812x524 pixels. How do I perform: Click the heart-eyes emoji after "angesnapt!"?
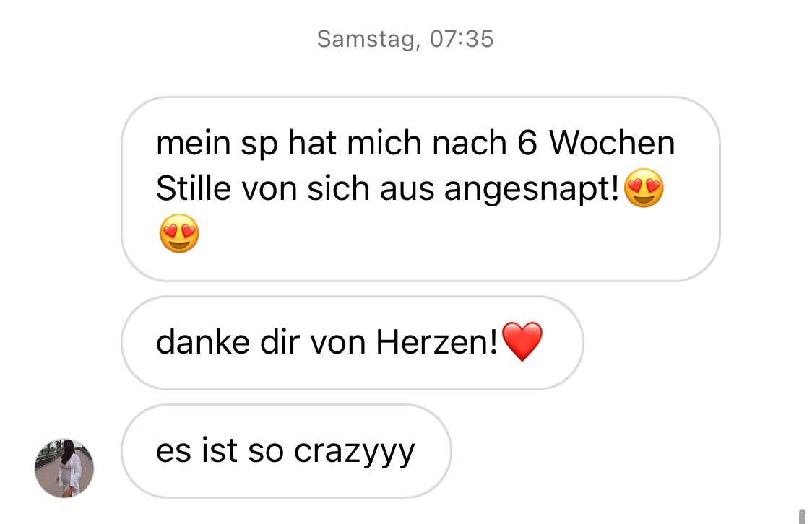click(x=644, y=188)
